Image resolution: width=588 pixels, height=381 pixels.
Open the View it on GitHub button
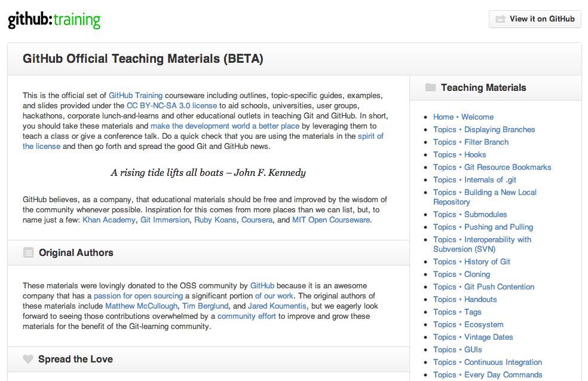(535, 19)
